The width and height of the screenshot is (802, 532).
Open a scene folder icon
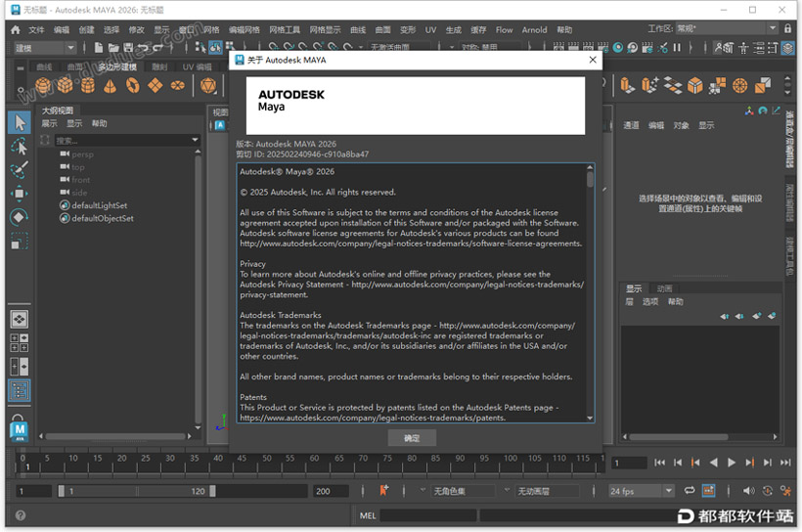click(113, 48)
